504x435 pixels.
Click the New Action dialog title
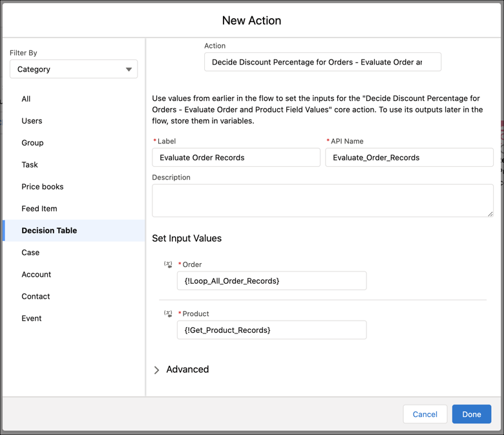[x=252, y=21]
